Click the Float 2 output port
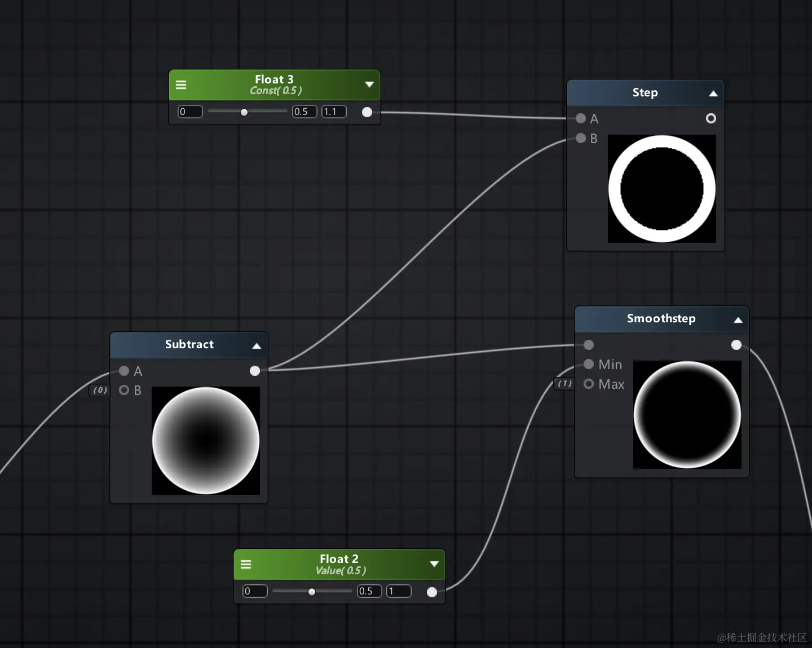This screenshot has height=648, width=812. coord(432,592)
